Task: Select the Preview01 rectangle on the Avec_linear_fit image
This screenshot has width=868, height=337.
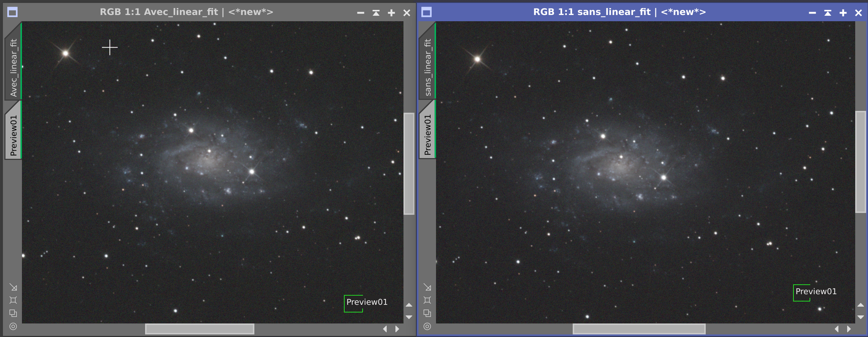Action: [x=353, y=304]
